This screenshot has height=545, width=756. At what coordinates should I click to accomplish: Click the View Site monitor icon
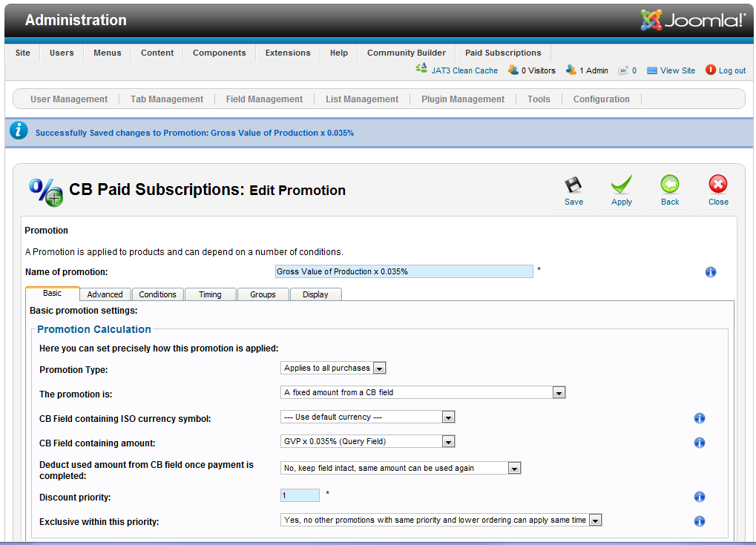[652, 71]
